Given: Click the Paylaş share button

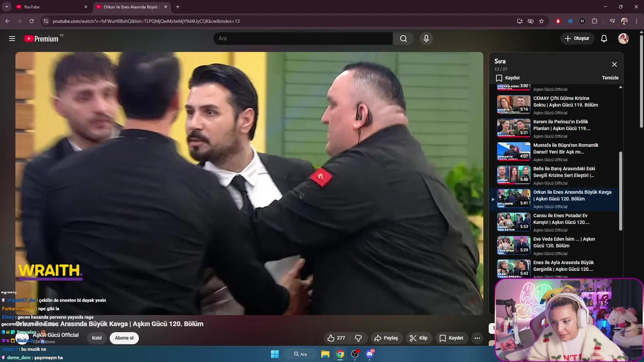Looking at the screenshot, I should tap(386, 338).
